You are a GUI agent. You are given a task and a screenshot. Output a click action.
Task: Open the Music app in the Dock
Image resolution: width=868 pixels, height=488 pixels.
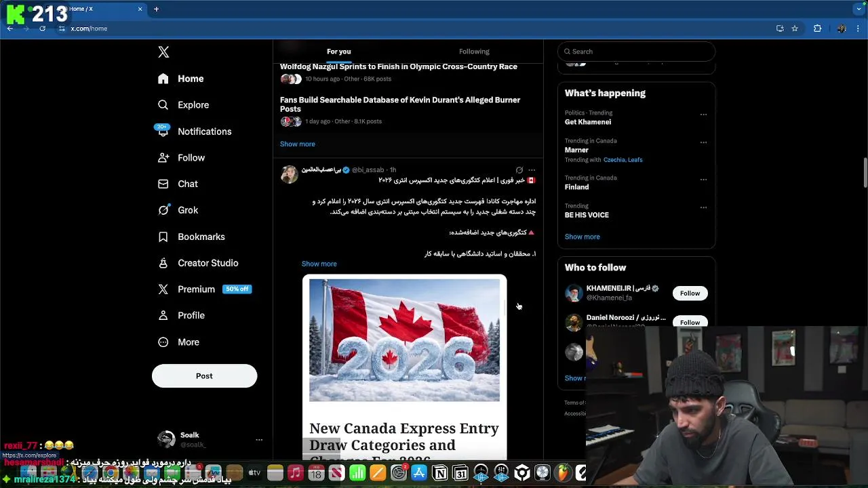pos(296,473)
